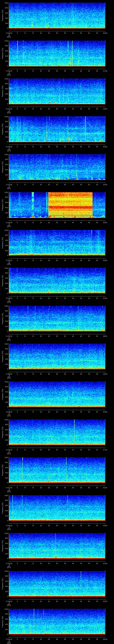
Task: Click the 13:39:00 start time label
Action: pyautogui.click(x=9, y=412)
